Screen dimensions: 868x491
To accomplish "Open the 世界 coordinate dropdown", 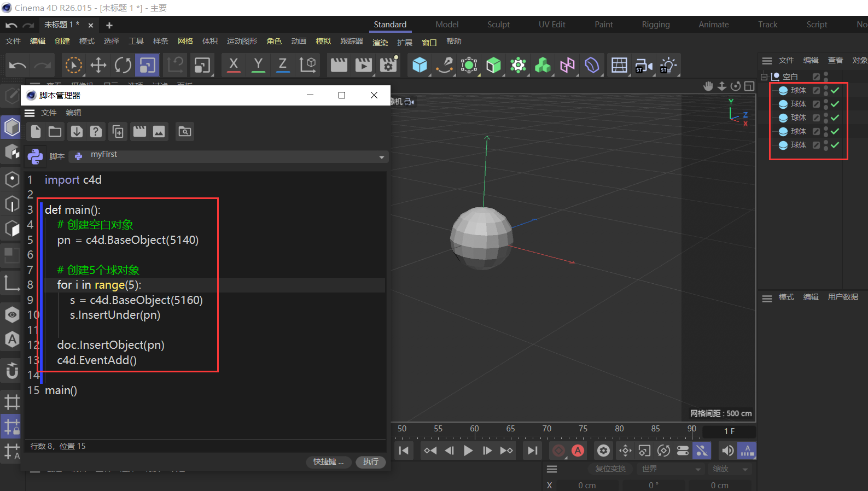I will point(671,469).
